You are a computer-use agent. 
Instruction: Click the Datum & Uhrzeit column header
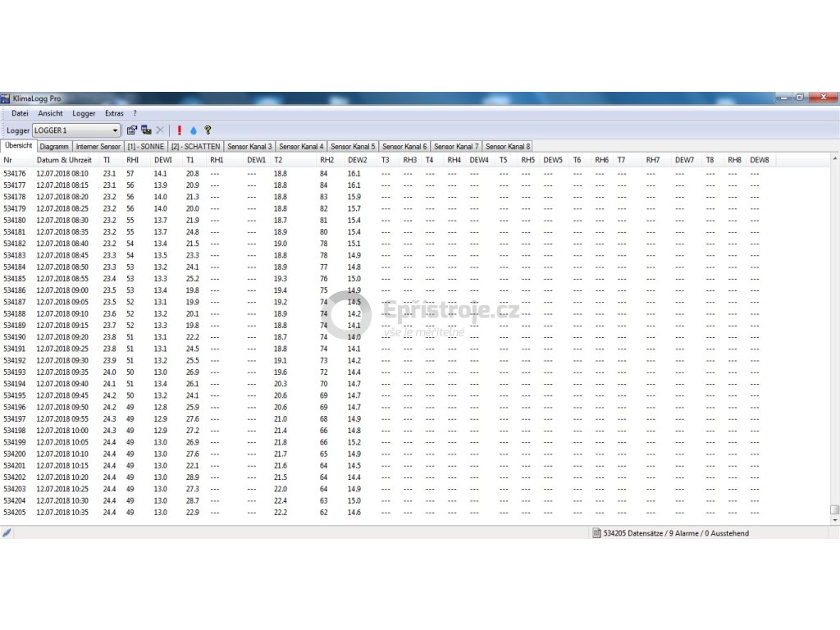pyautogui.click(x=64, y=160)
